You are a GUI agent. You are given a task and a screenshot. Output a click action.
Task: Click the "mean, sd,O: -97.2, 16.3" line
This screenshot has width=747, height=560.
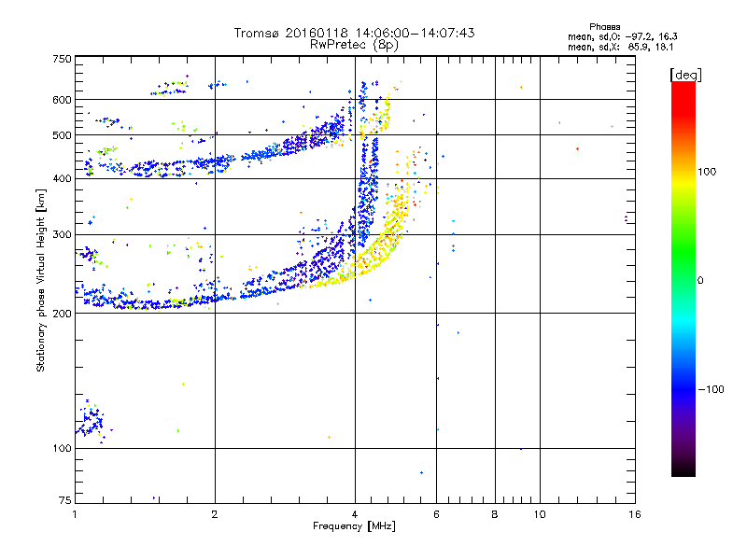[x=622, y=36]
